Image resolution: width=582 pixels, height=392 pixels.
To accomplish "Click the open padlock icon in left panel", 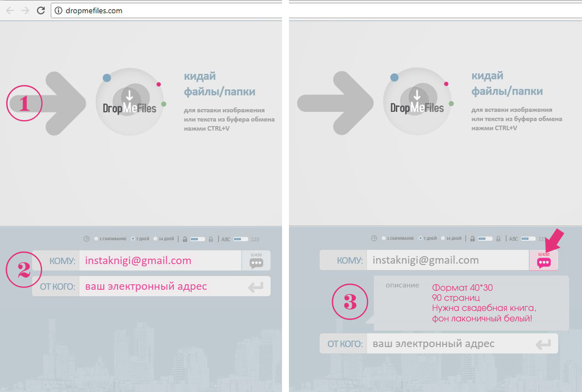I will coord(185,239).
